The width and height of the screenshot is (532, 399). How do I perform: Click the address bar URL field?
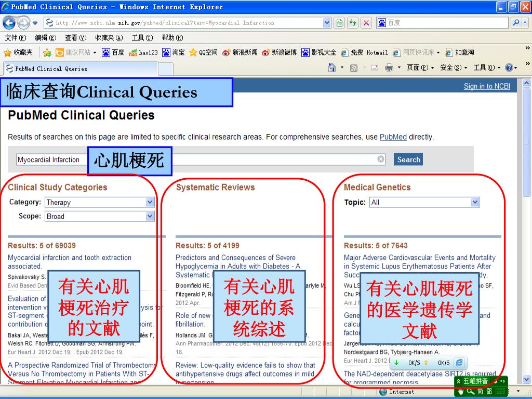coord(183,23)
